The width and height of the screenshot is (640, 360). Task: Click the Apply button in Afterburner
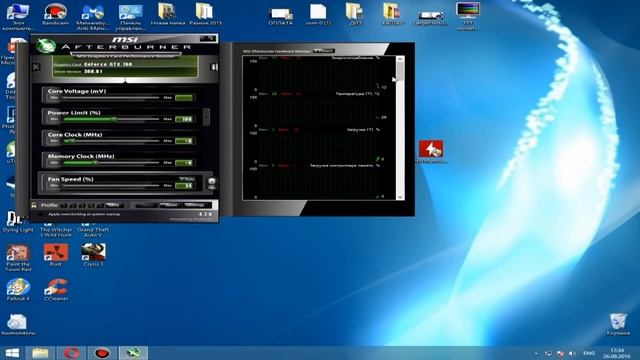(x=146, y=205)
